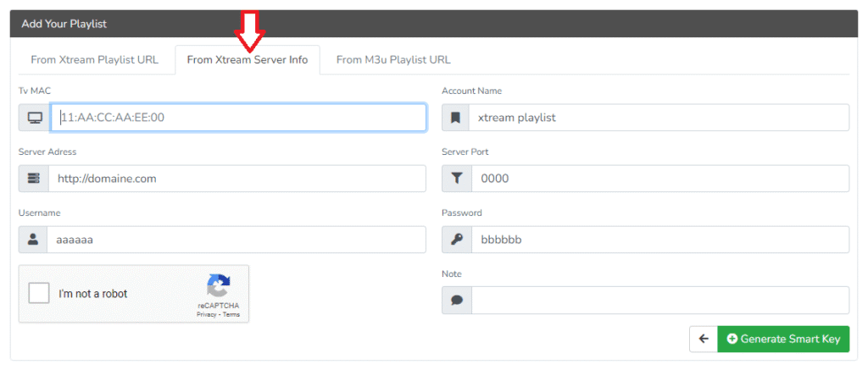Open the From M3u Playlist URL tab
The image size is (868, 370).
pos(393,60)
